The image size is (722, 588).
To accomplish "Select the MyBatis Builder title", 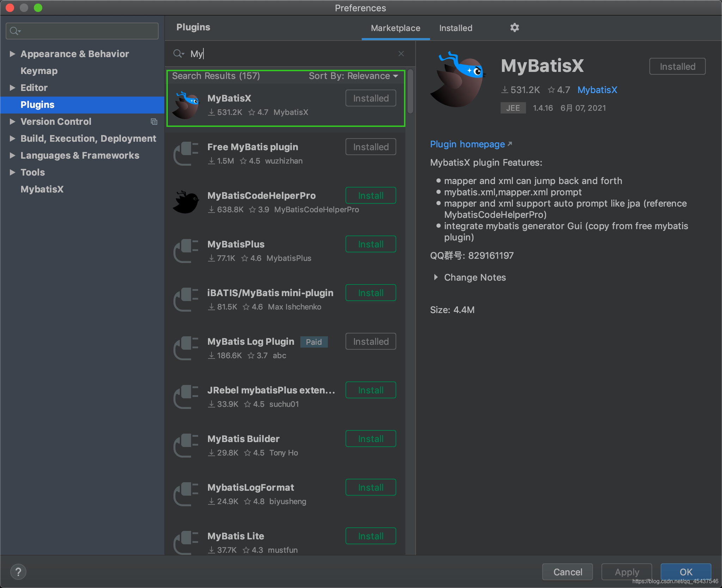I will click(x=244, y=439).
